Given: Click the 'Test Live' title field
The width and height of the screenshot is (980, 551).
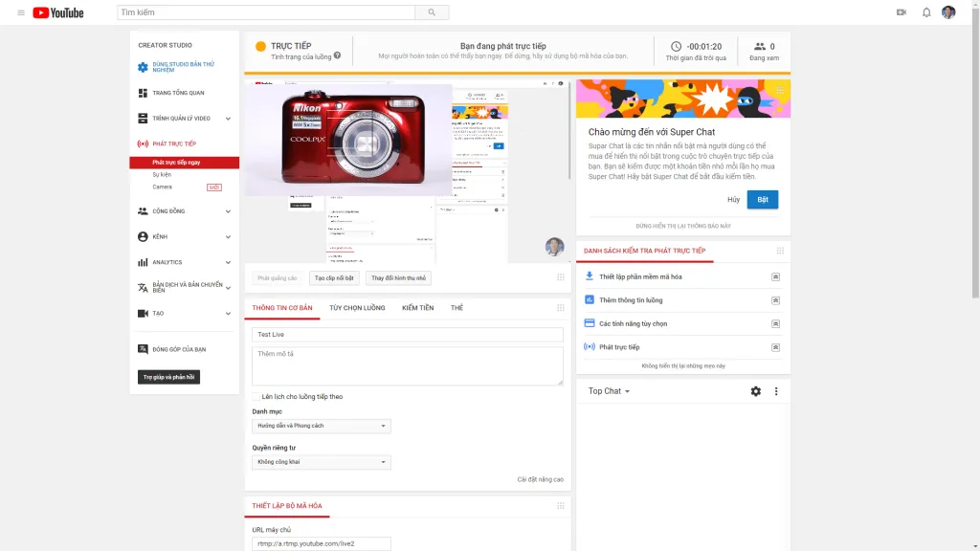Looking at the screenshot, I should click(x=408, y=335).
